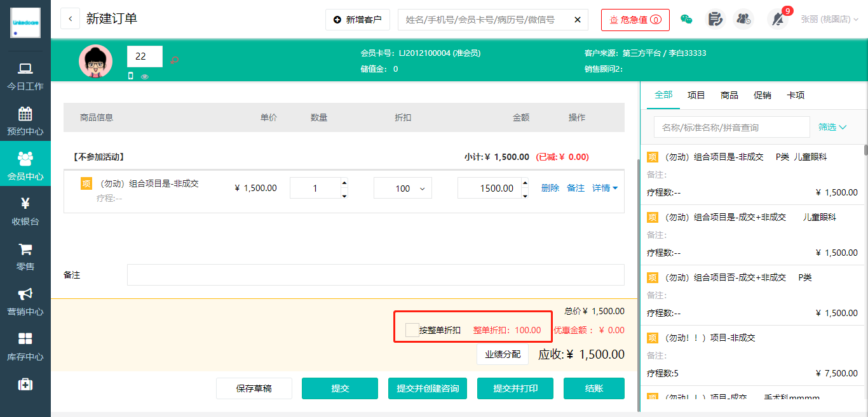Click 项 tag of 组合项目否-成交+非成交 item
The image size is (868, 417).
(653, 277)
